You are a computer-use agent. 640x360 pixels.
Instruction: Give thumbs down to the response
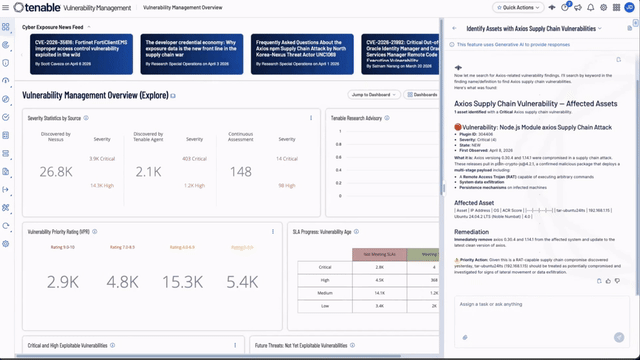pyautogui.click(x=617, y=281)
